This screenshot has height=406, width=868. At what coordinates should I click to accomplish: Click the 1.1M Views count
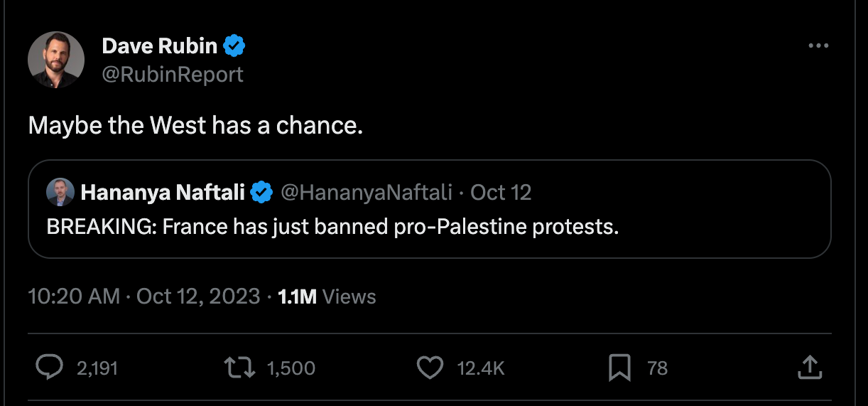(x=327, y=297)
